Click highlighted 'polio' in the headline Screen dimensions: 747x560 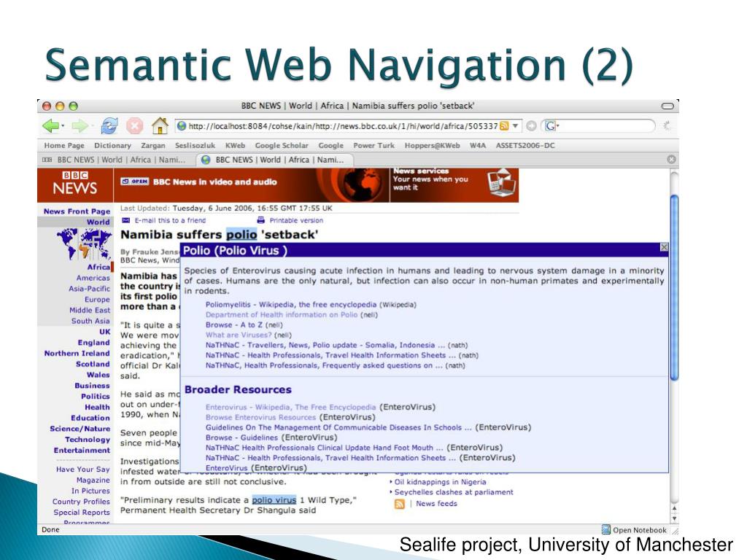241,235
